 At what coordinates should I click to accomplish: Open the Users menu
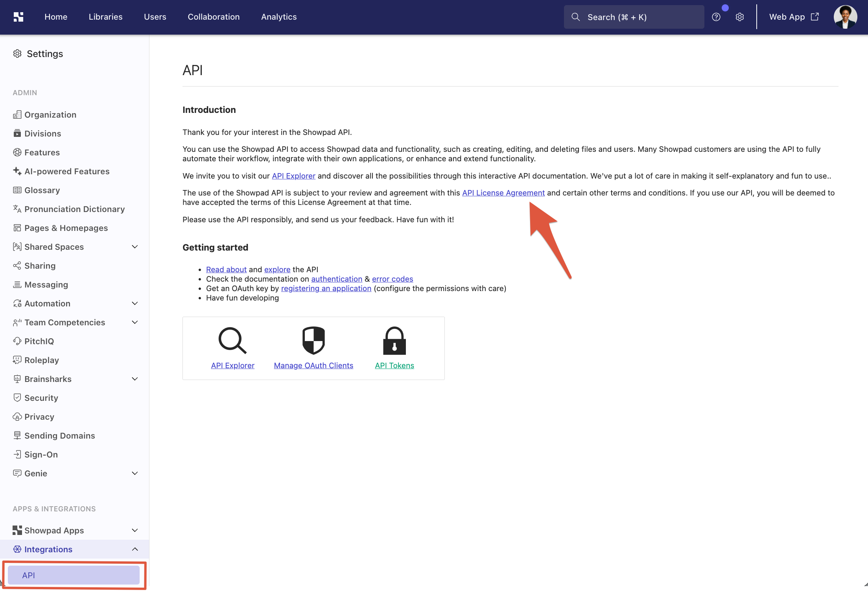(155, 17)
